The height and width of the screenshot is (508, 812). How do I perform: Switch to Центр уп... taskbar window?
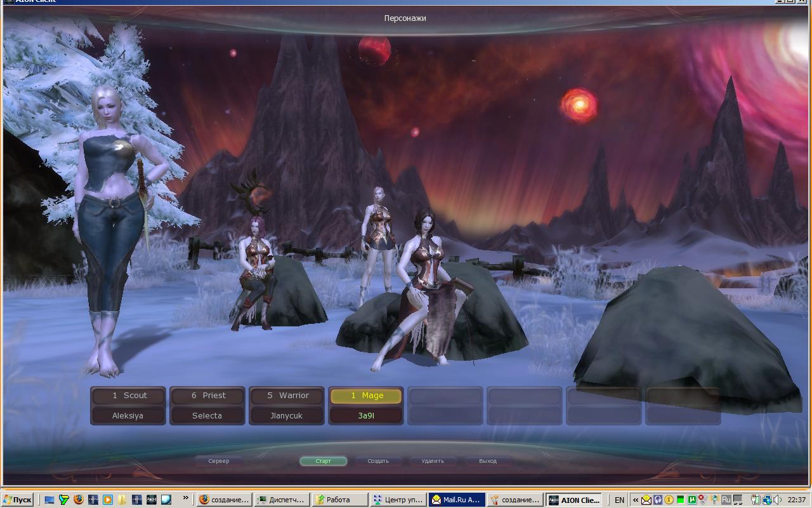[398, 500]
